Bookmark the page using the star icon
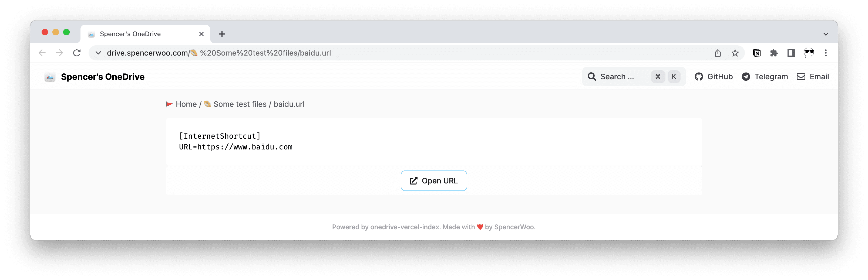The height and width of the screenshot is (280, 868). [x=735, y=53]
